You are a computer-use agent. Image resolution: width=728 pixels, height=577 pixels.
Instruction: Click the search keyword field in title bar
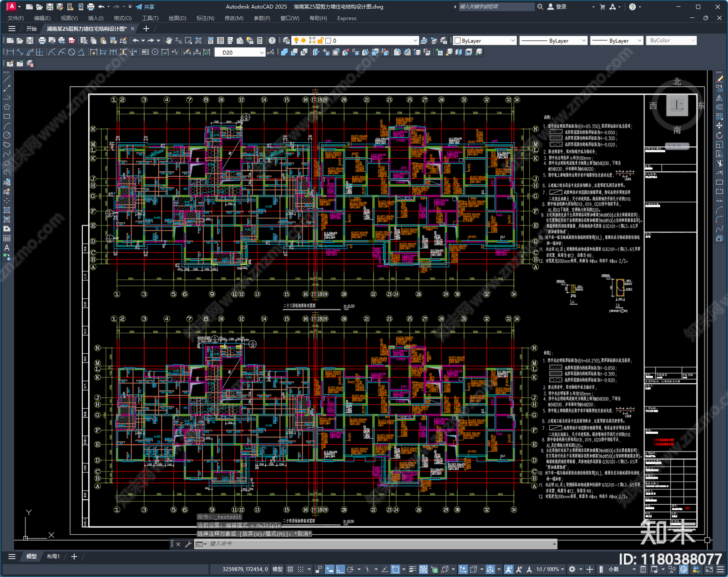(496, 7)
